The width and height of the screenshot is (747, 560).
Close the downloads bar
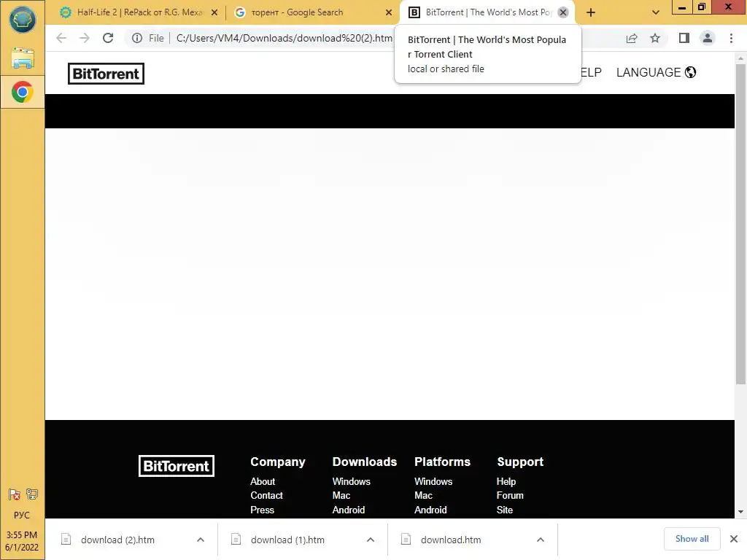tap(734, 539)
